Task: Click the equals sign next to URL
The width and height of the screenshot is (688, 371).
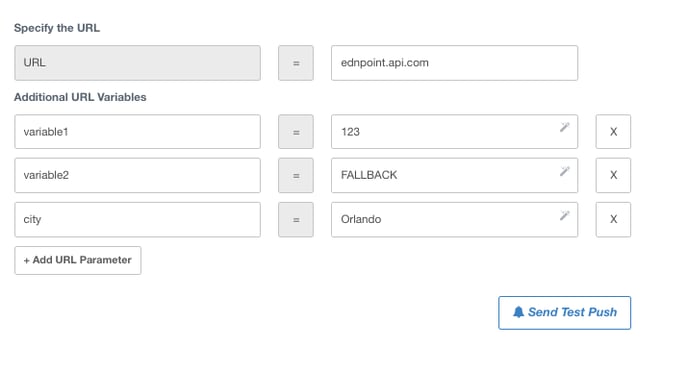Action: (x=296, y=63)
